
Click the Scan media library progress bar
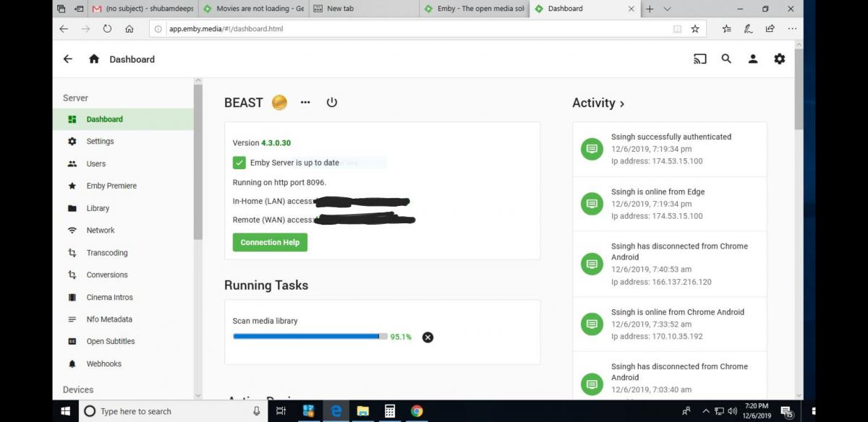coord(310,336)
